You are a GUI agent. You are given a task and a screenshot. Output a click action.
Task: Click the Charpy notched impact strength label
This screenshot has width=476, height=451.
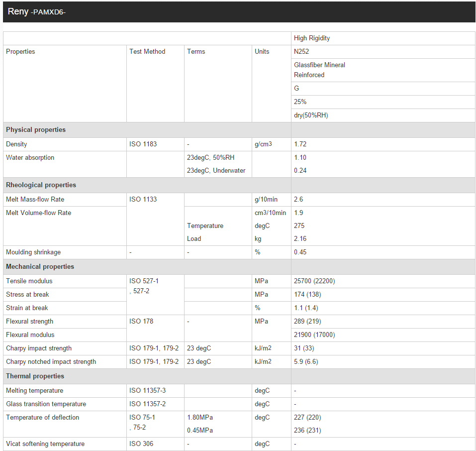click(x=51, y=362)
